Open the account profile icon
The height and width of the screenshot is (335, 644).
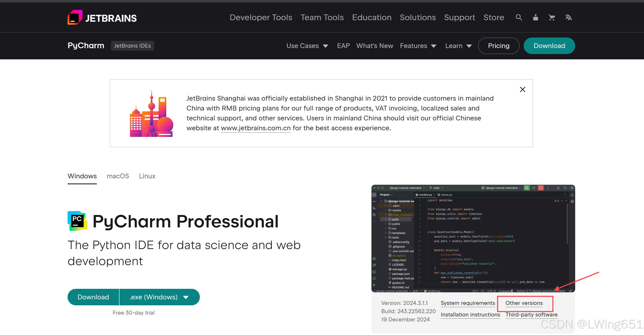coord(535,18)
